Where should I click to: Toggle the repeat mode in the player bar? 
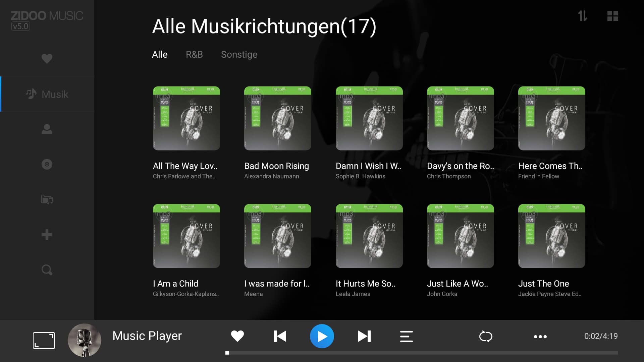pos(486,336)
